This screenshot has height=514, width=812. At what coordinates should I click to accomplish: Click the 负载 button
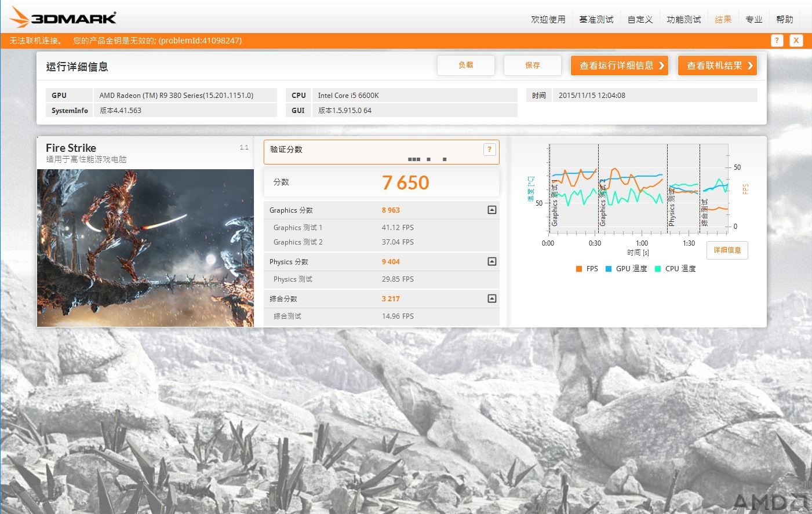pyautogui.click(x=465, y=65)
